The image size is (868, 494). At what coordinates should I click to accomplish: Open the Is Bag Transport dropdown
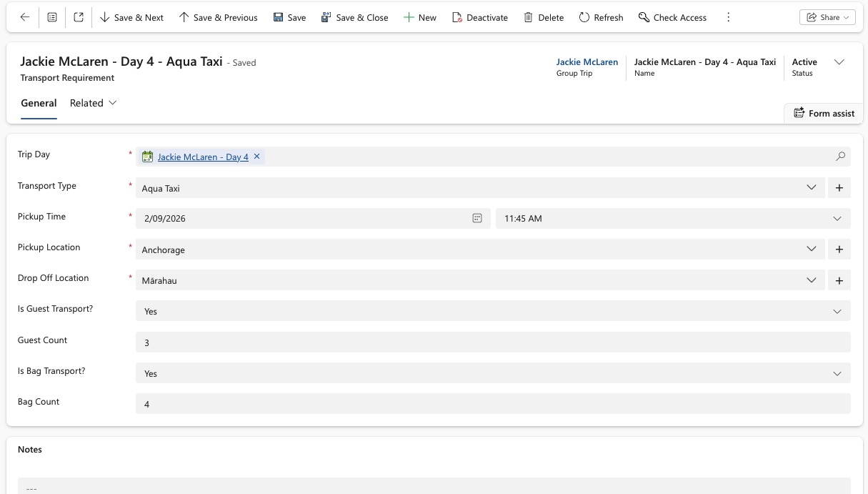(x=493, y=373)
